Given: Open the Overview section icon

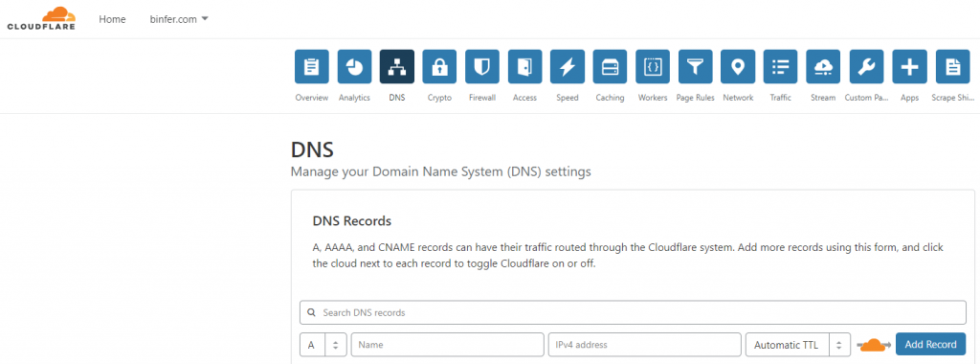Looking at the screenshot, I should point(312,67).
